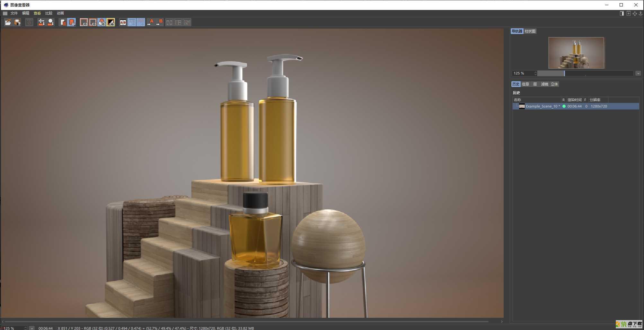
Task: Click the green render status dot
Action: (564, 106)
